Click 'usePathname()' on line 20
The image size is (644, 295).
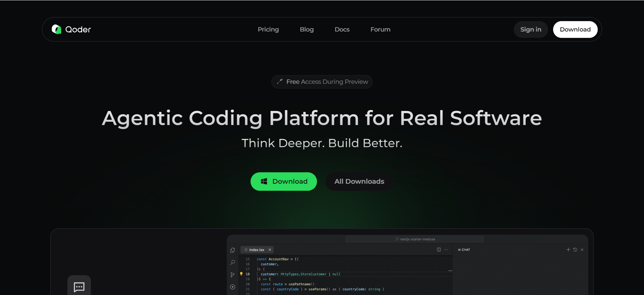(302, 284)
